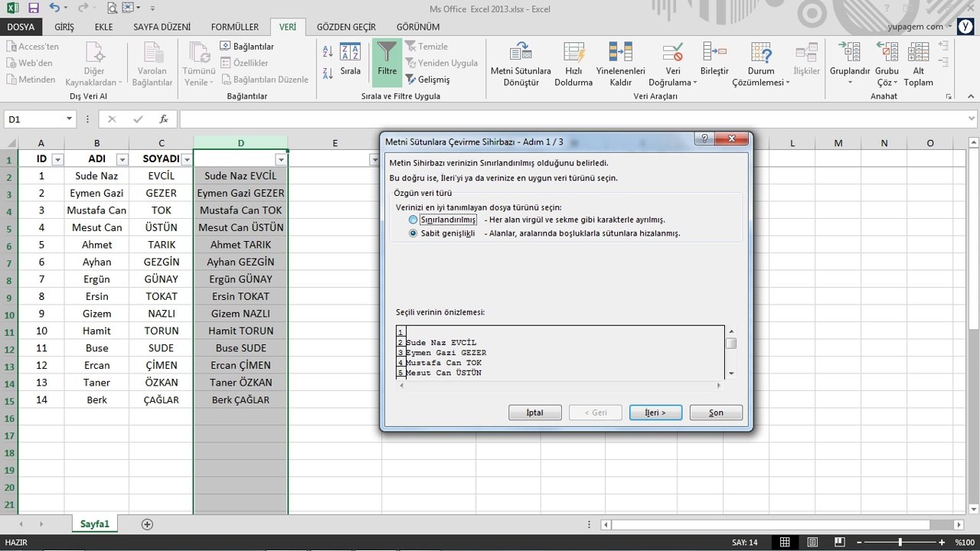Viewport: 980px width, 551px height.
Task: Click Hızlı Doldurma flash fill
Action: (x=573, y=64)
